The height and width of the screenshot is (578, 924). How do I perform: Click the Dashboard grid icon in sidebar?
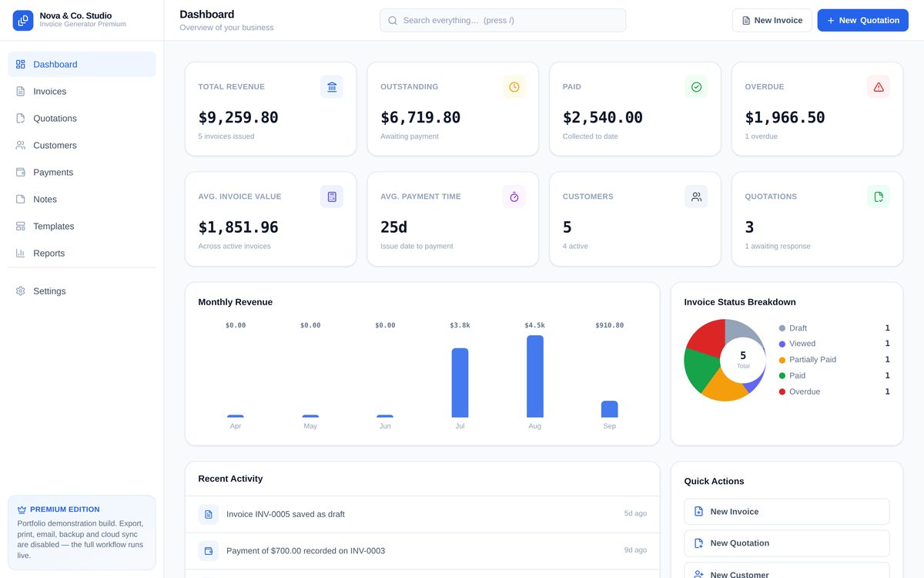pyautogui.click(x=21, y=65)
